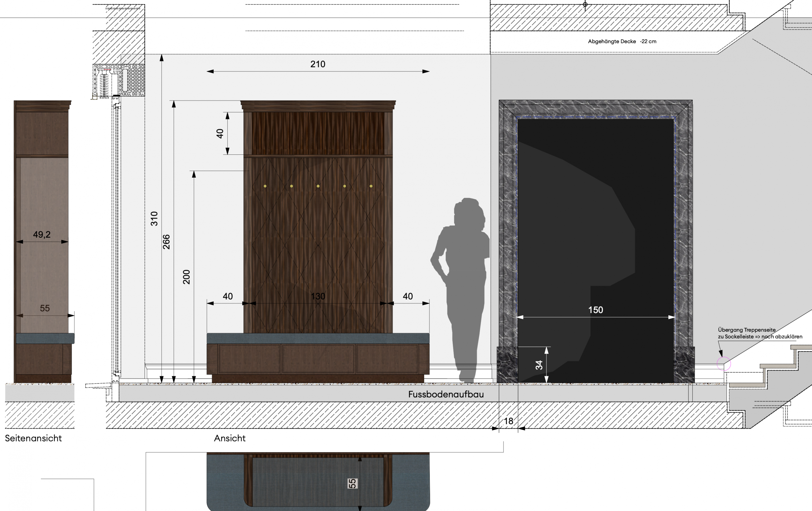Click the 130 center width dimension

318,296
